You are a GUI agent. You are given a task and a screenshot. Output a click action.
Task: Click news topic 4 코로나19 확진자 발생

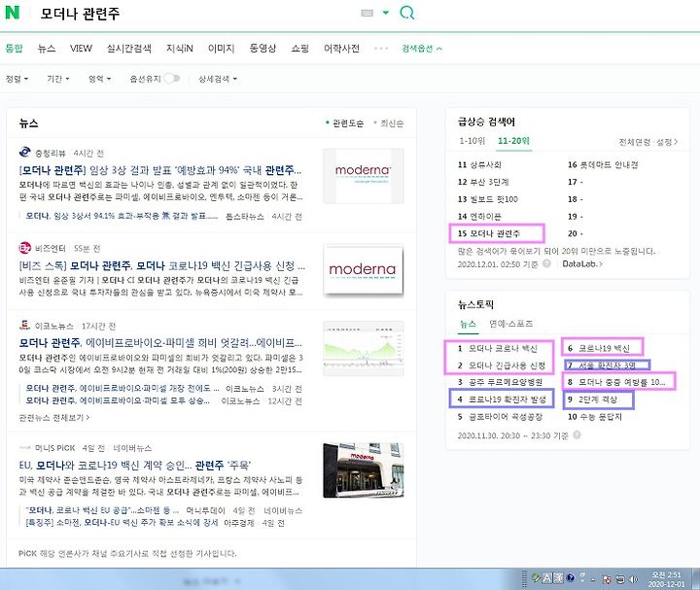point(502,399)
